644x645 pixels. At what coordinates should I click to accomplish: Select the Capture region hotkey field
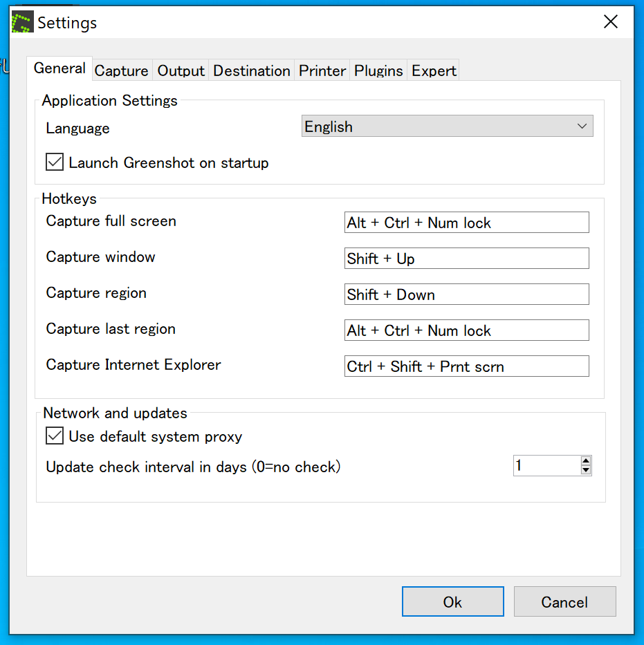tap(466, 295)
